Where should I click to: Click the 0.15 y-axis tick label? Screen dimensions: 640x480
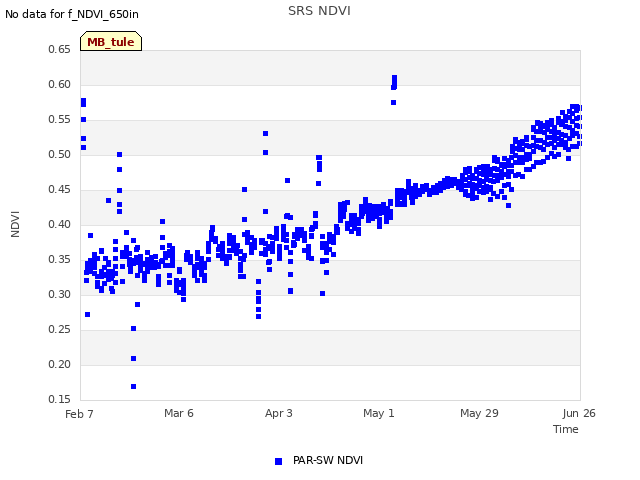point(59,399)
